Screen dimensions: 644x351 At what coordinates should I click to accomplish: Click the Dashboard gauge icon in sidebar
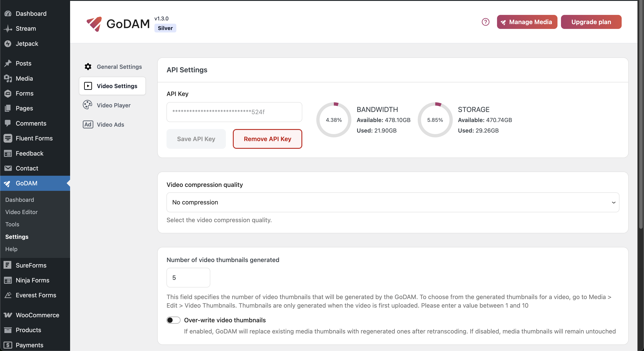point(8,14)
